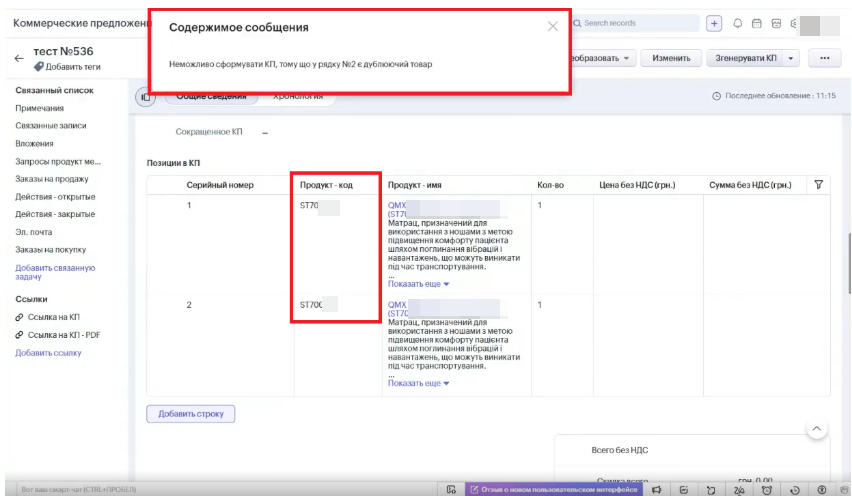Click the screen-recorder icon in bottom bar
This screenshot has width=852, height=496.
point(451,489)
